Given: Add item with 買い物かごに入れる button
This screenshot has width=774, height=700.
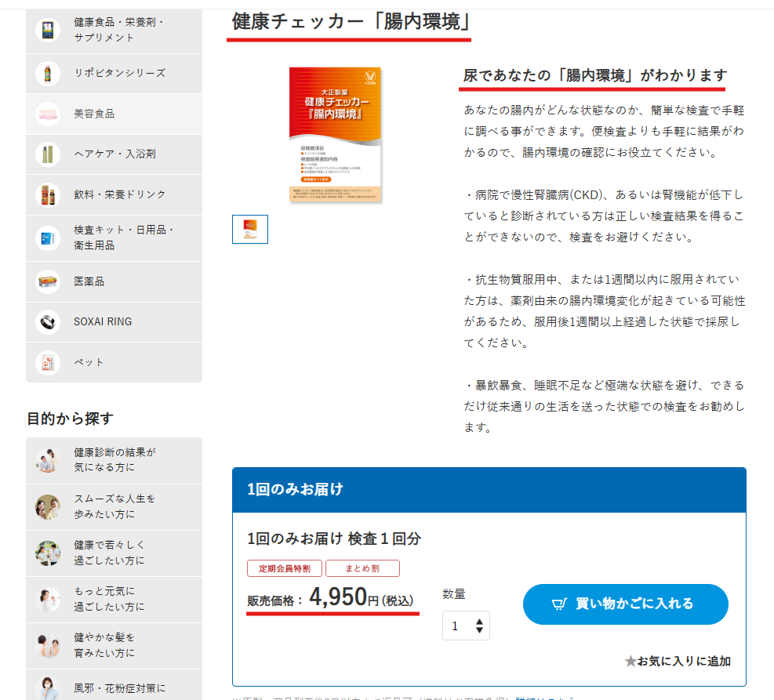Looking at the screenshot, I should coord(626,604).
